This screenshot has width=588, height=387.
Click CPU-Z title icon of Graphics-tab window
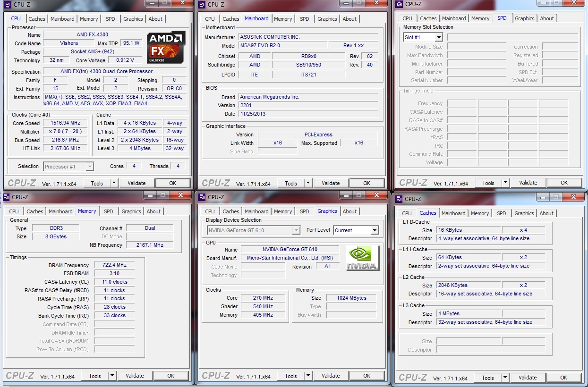coord(202,197)
